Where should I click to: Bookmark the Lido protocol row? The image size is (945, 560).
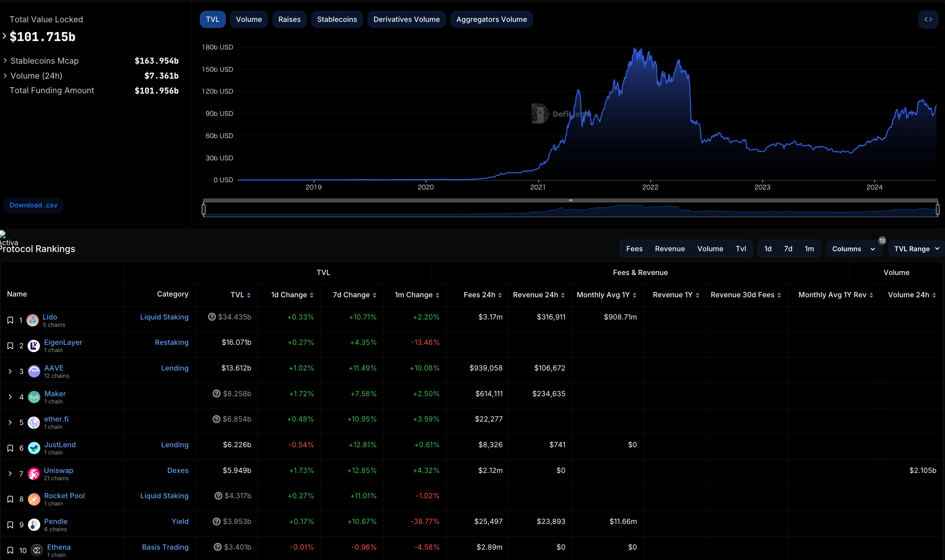(10, 320)
